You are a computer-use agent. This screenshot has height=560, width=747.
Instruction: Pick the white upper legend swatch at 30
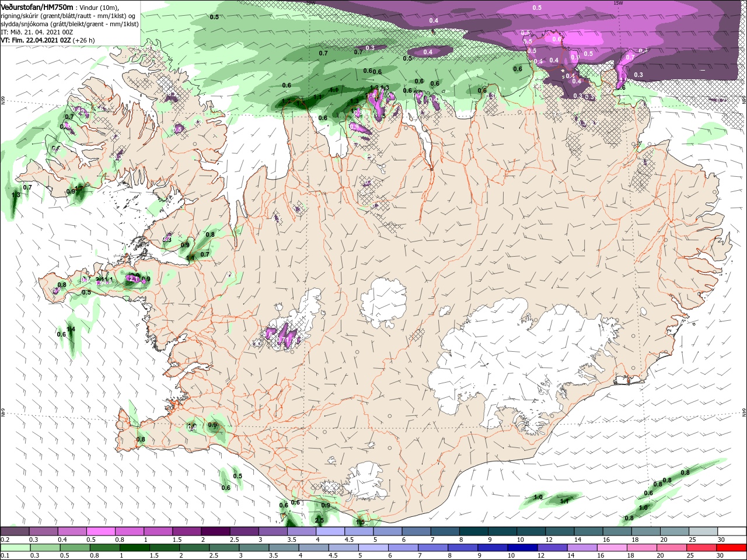click(x=732, y=531)
